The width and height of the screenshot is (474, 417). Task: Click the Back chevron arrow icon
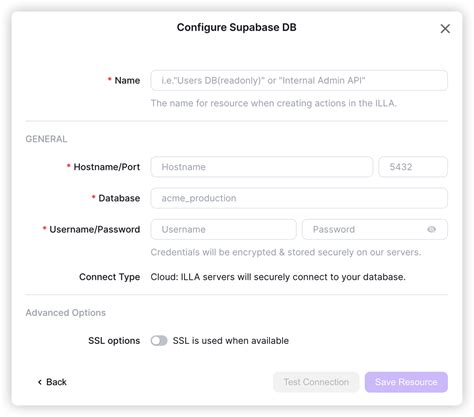coord(40,382)
